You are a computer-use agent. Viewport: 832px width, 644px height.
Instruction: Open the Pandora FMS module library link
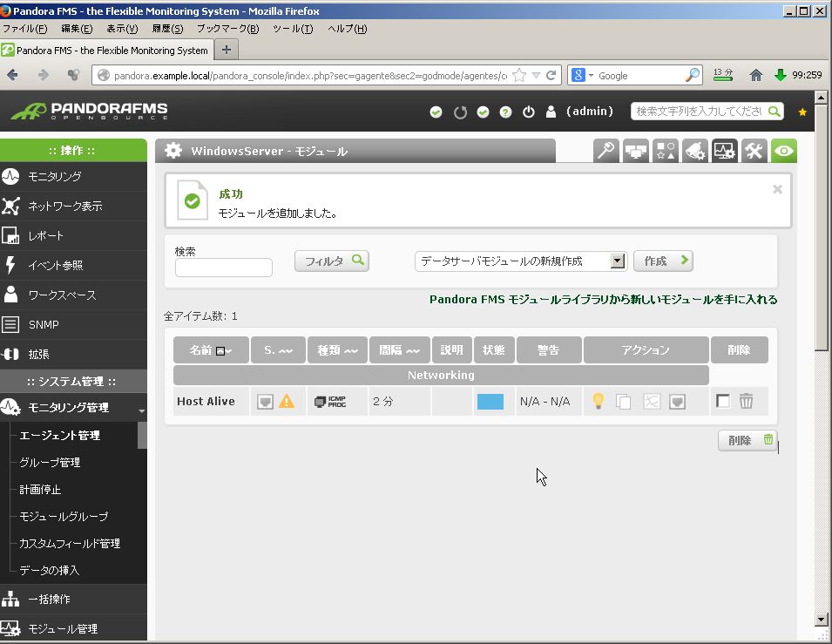click(x=603, y=300)
